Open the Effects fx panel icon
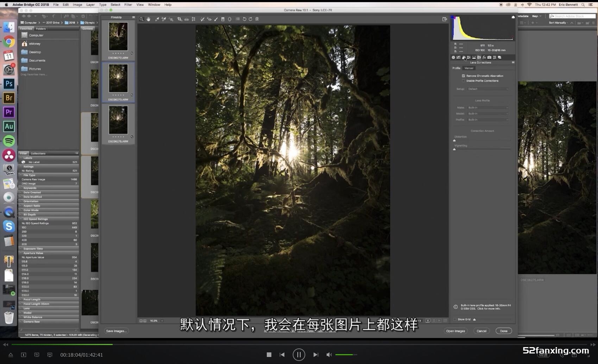The image size is (598, 364). [484, 57]
